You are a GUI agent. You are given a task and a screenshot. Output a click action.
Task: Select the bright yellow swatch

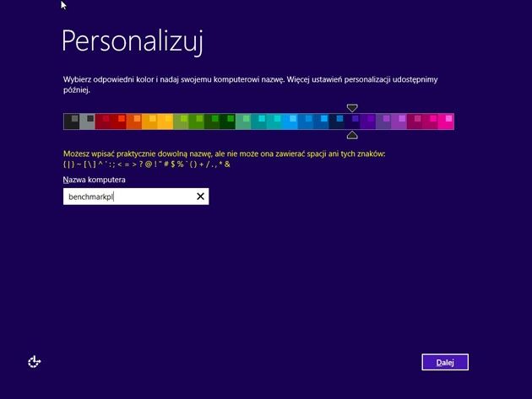pyautogui.click(x=166, y=121)
